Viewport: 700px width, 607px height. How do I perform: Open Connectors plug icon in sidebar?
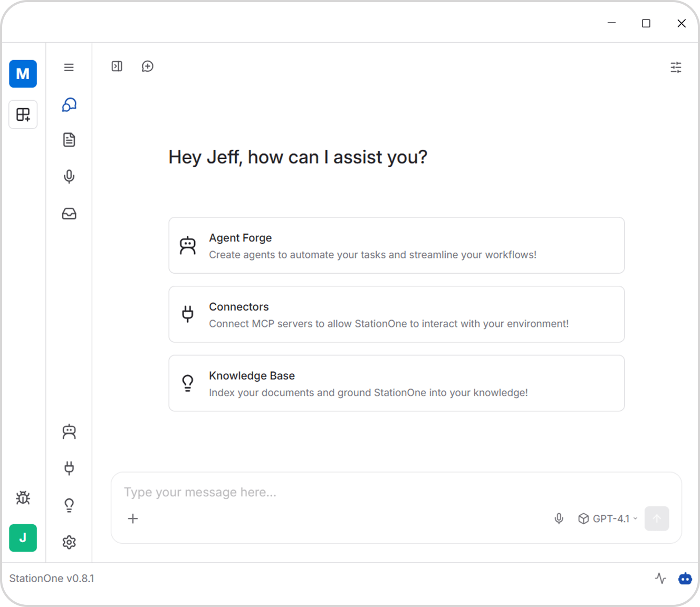69,468
